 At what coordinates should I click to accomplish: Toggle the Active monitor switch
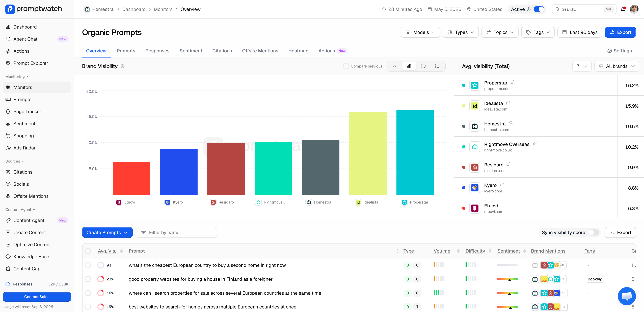pyautogui.click(x=539, y=9)
